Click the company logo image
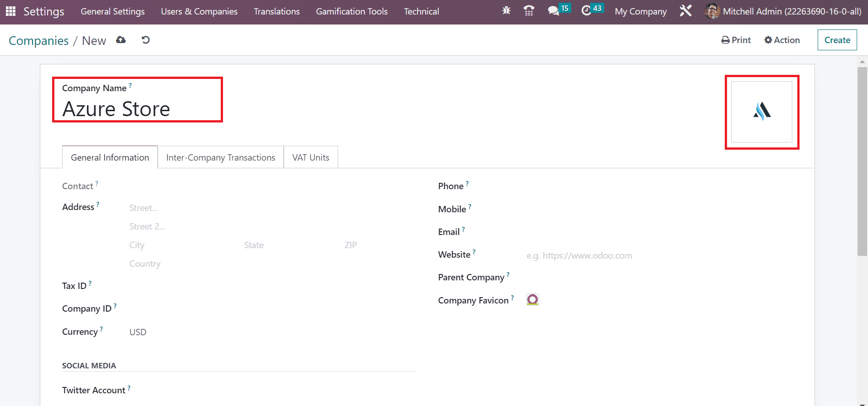The width and height of the screenshot is (868, 406). point(761,112)
